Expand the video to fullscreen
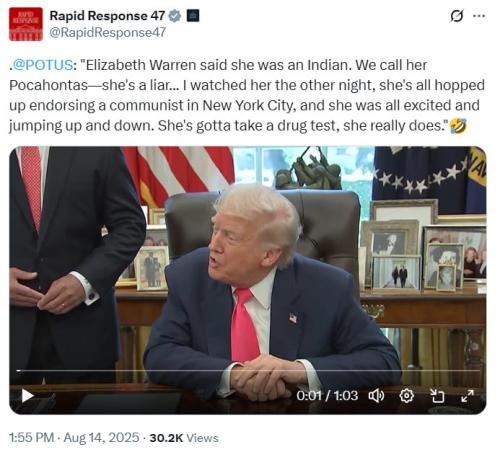 [467, 396]
